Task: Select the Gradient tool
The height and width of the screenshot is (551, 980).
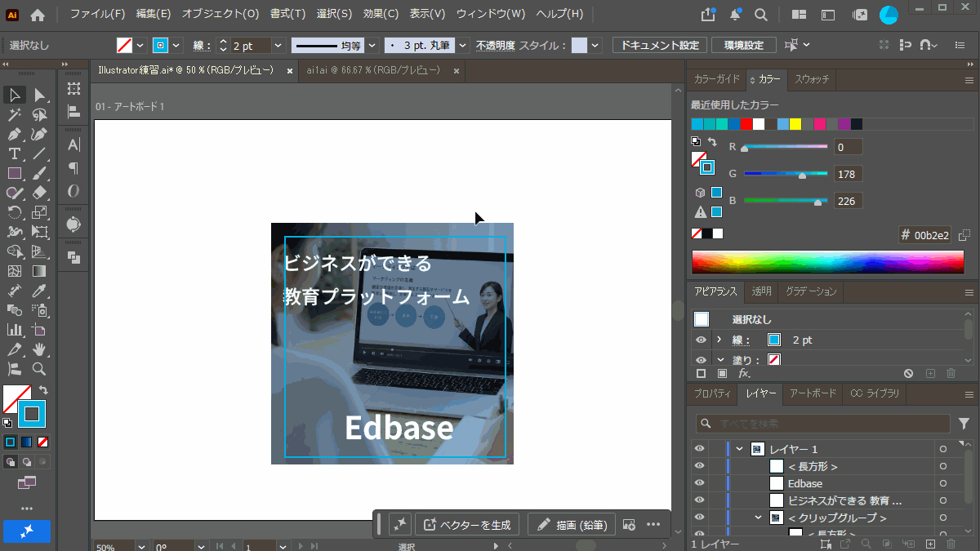Action: tap(39, 271)
